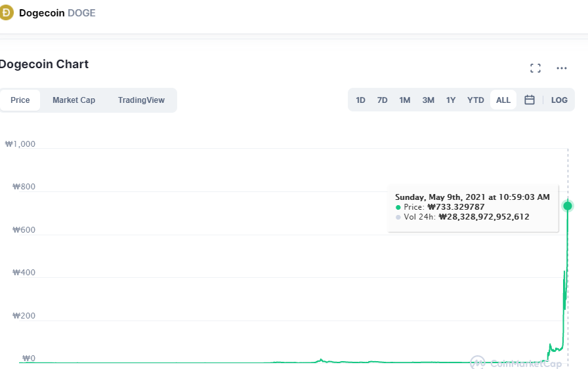588x369 pixels.
Task: Toggle the LOG scale button
Action: click(x=559, y=100)
